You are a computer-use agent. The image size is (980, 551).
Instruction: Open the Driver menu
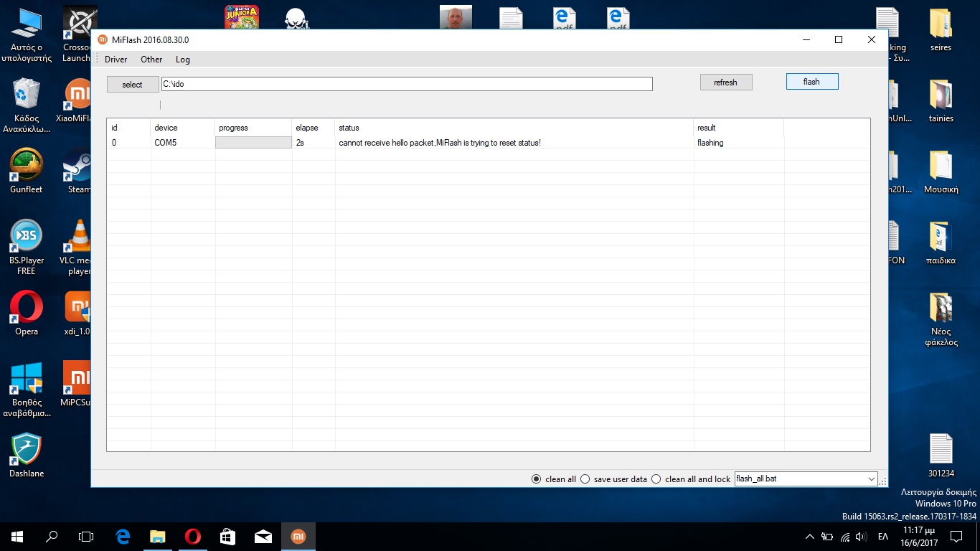(116, 60)
